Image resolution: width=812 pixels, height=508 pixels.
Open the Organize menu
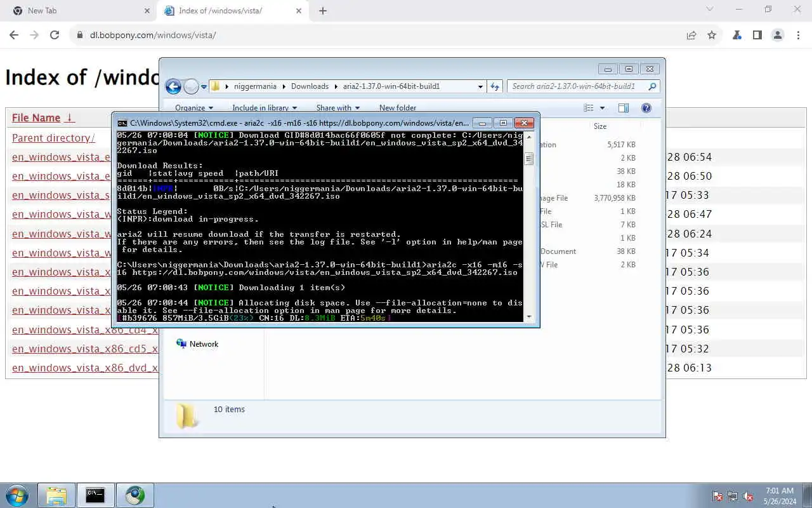194,108
